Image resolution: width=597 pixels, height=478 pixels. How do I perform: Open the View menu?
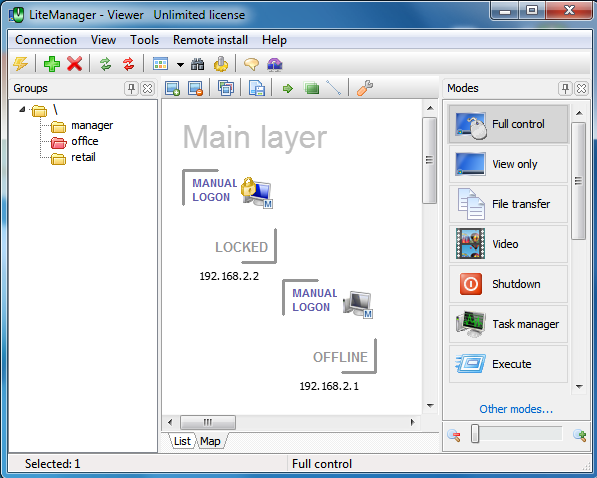103,40
